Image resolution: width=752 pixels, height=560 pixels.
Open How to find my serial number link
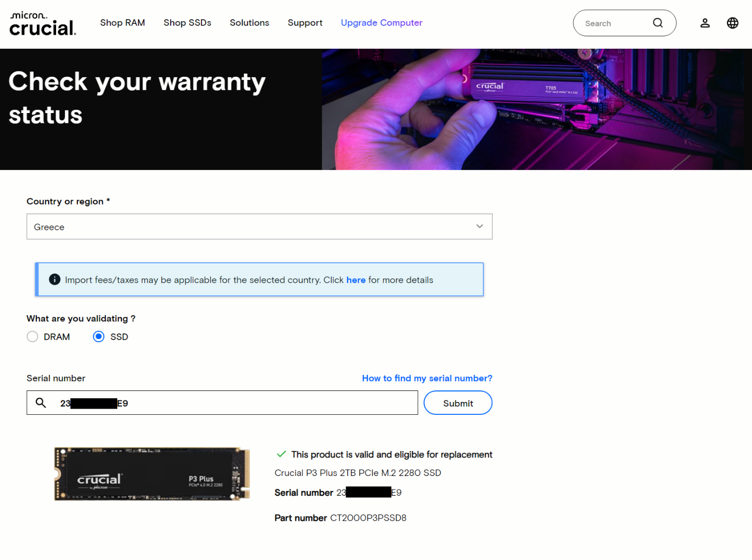[427, 379]
